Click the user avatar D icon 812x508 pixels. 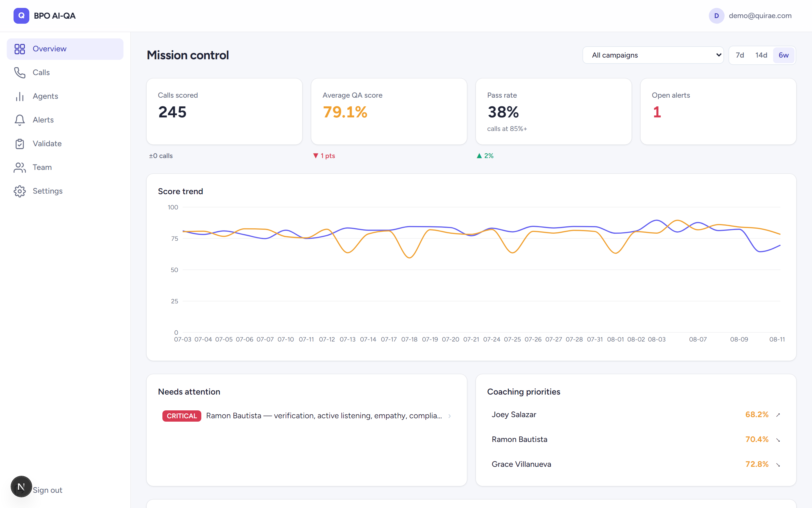pyautogui.click(x=716, y=16)
